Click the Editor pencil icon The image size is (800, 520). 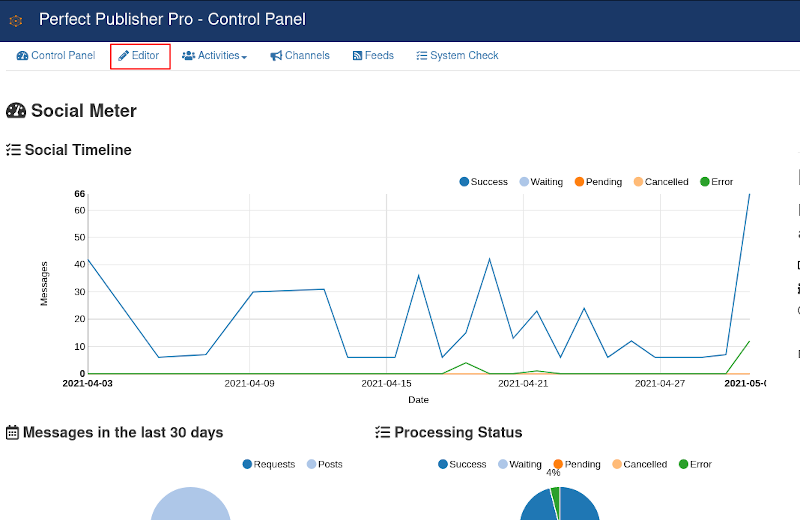click(x=123, y=56)
